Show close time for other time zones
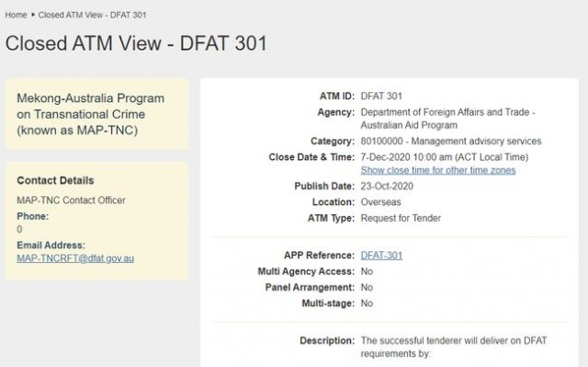This screenshot has height=367, width=588. tap(438, 170)
